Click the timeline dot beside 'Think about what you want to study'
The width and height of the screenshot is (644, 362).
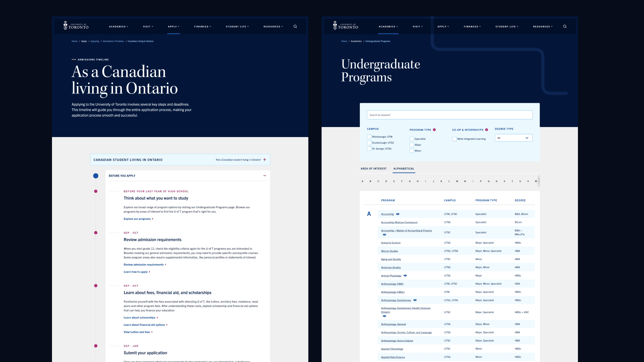[x=96, y=191]
